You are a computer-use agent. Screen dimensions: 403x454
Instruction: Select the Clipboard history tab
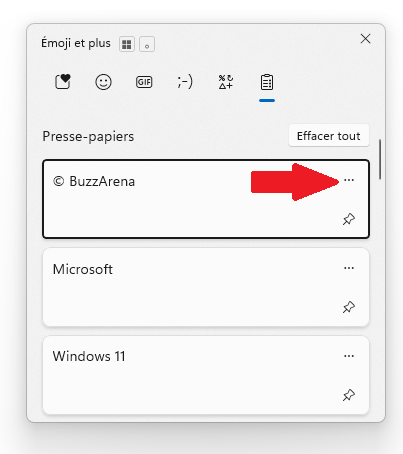(267, 82)
